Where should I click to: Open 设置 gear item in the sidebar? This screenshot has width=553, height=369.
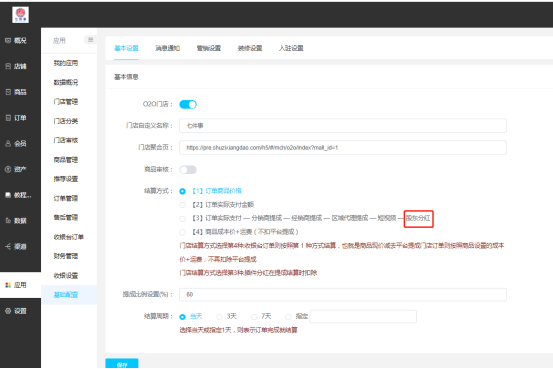16,311
